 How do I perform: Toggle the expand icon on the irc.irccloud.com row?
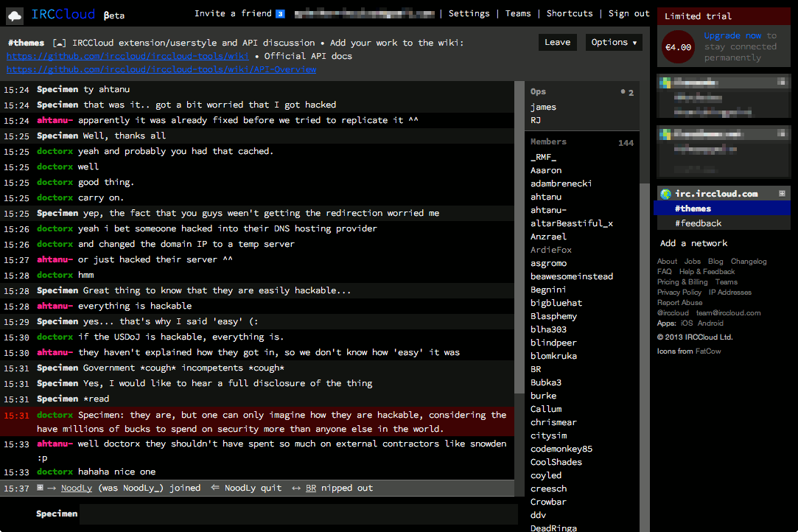tap(783, 194)
